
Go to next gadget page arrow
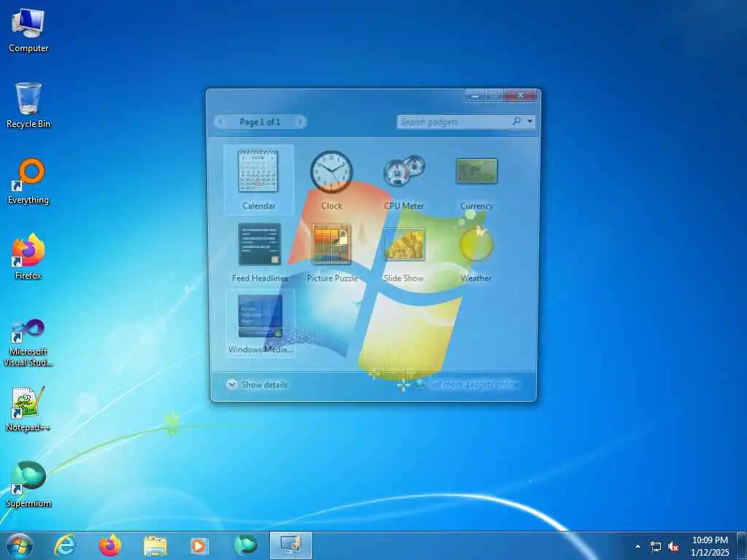[x=300, y=122]
